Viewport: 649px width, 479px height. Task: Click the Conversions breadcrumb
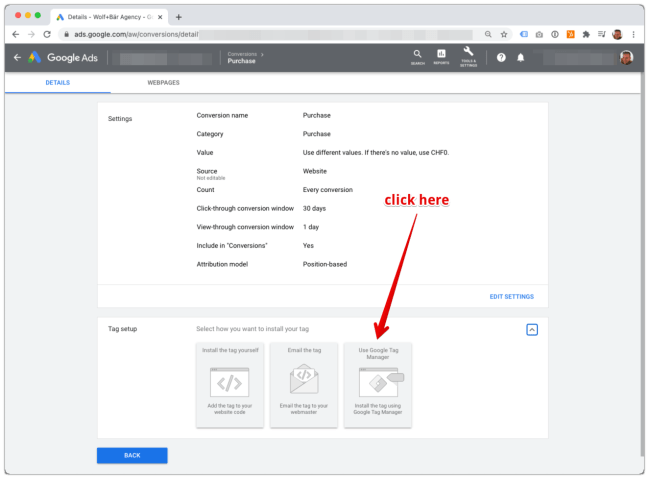click(242, 53)
